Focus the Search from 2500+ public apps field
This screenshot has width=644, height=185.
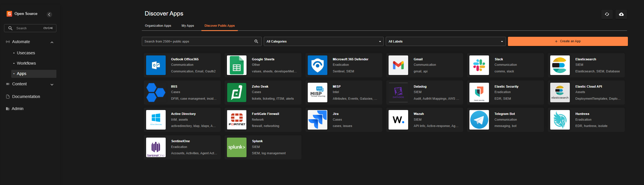tap(198, 41)
